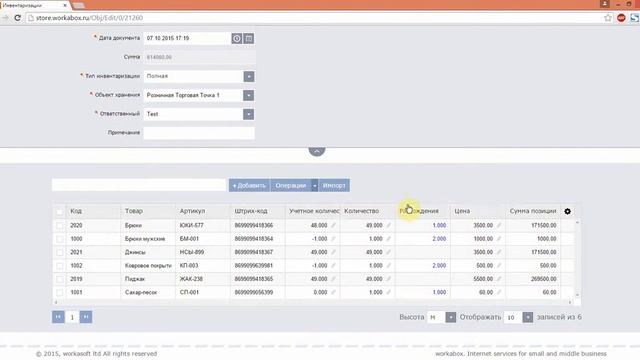The height and width of the screenshot is (360, 640).
Task: Sort table by Артикул column header
Action: (192, 211)
